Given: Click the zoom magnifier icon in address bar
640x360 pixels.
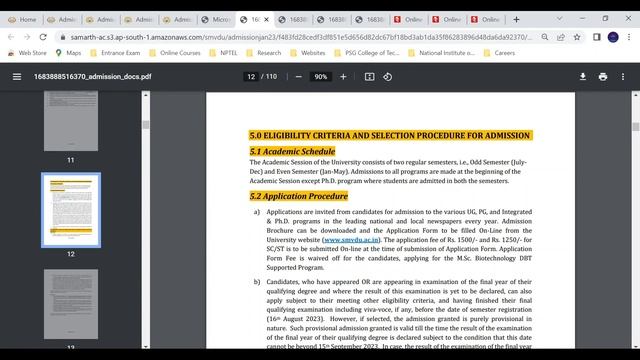Looking at the screenshot, I should pos(545,37).
